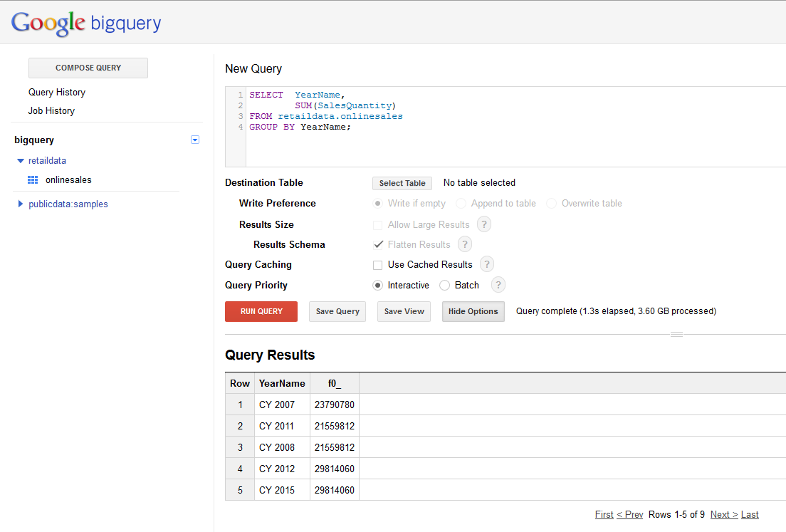This screenshot has width=786, height=532.
Task: Click the Save View button
Action: pos(404,311)
